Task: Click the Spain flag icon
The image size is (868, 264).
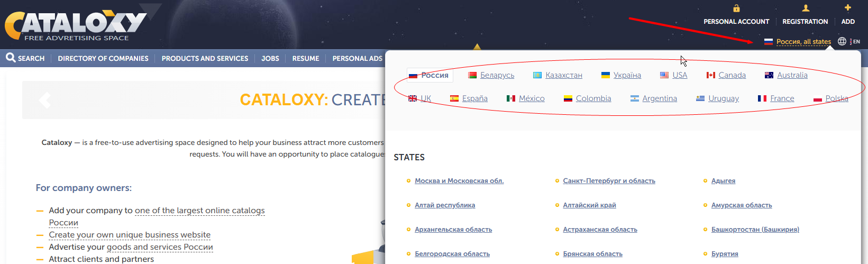Action: 454,98
